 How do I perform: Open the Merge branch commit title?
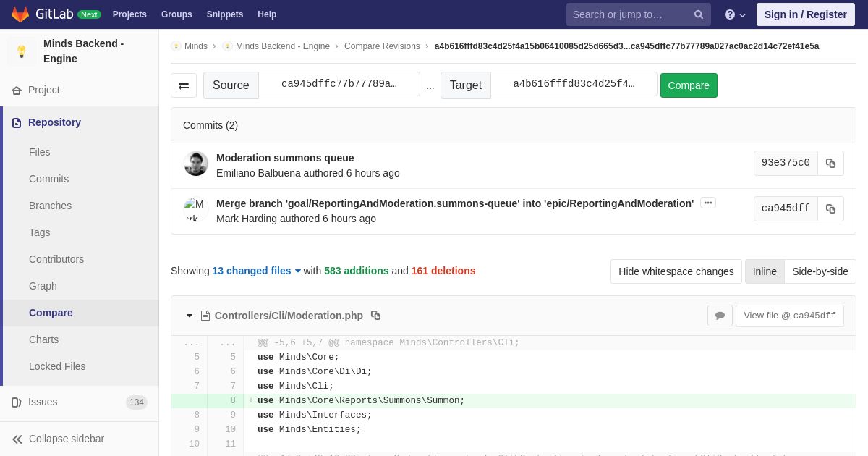[x=455, y=203]
